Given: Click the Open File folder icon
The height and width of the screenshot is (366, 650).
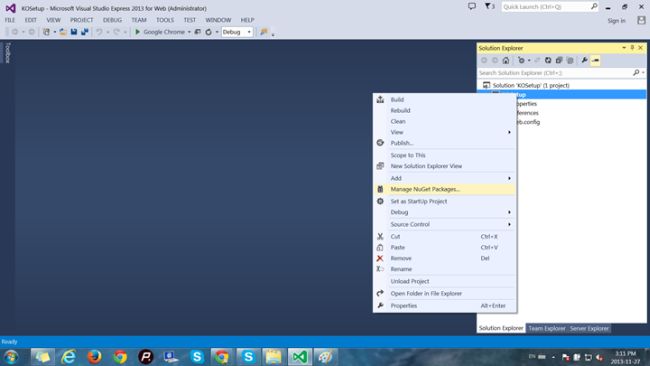Looking at the screenshot, I should (63, 32).
